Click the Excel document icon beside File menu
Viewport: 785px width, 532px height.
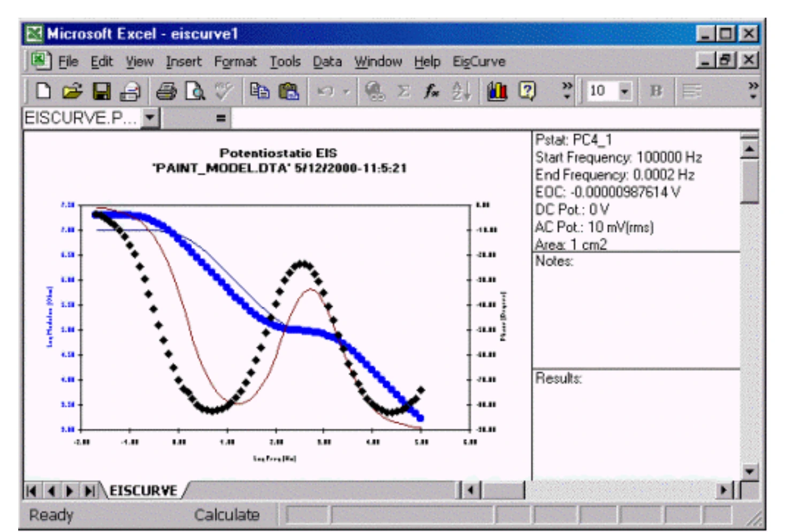pyautogui.click(x=40, y=60)
